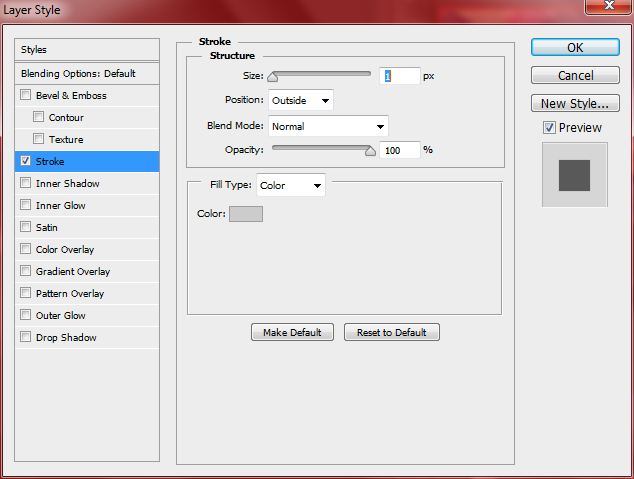634x479 pixels.
Task: Click the Reset to Default button
Action: tap(391, 332)
